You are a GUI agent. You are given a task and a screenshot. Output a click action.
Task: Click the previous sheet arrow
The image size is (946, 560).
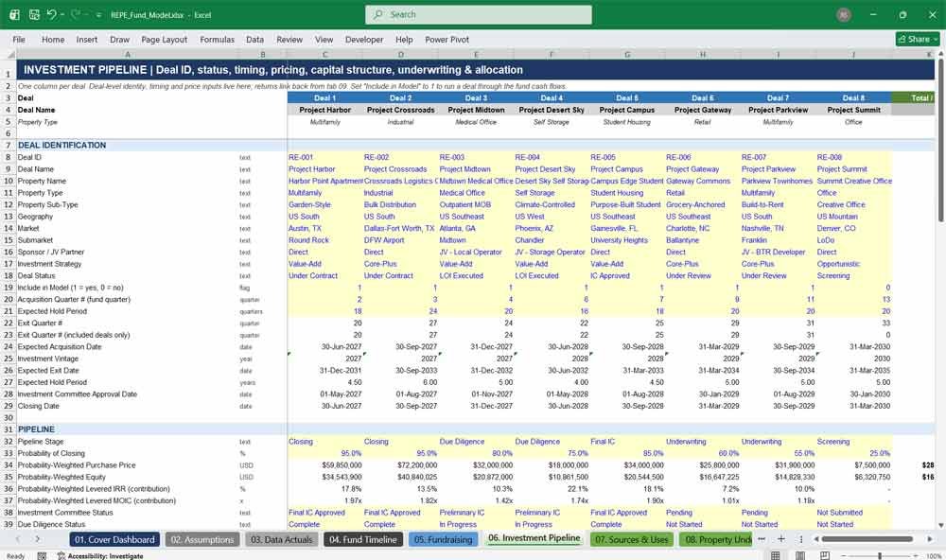pyautogui.click(x=17, y=539)
